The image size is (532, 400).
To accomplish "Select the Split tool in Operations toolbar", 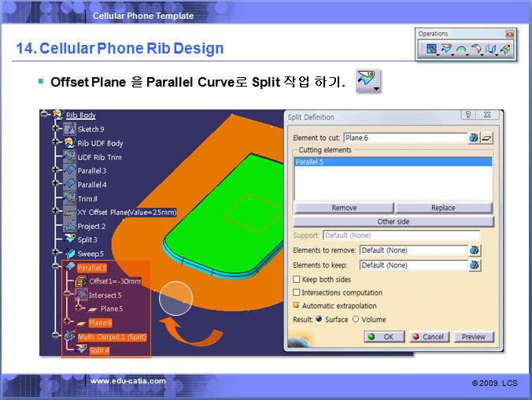I will click(445, 50).
